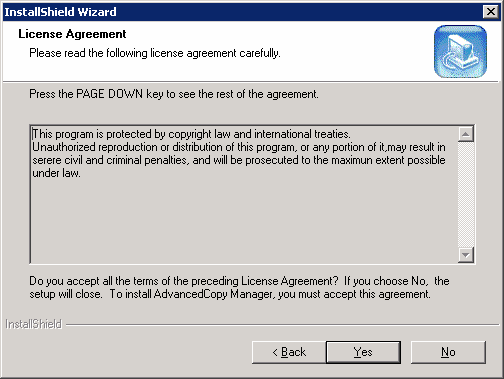Click the 'Press the PAGE DOWN key' instruction
Viewport: 504px width, 379px height.
tap(174, 94)
